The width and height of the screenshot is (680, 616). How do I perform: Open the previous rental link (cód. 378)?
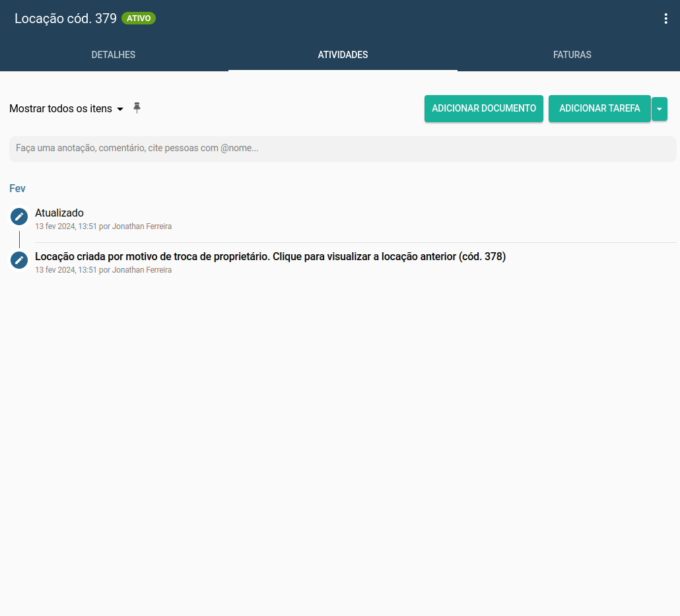tap(270, 256)
